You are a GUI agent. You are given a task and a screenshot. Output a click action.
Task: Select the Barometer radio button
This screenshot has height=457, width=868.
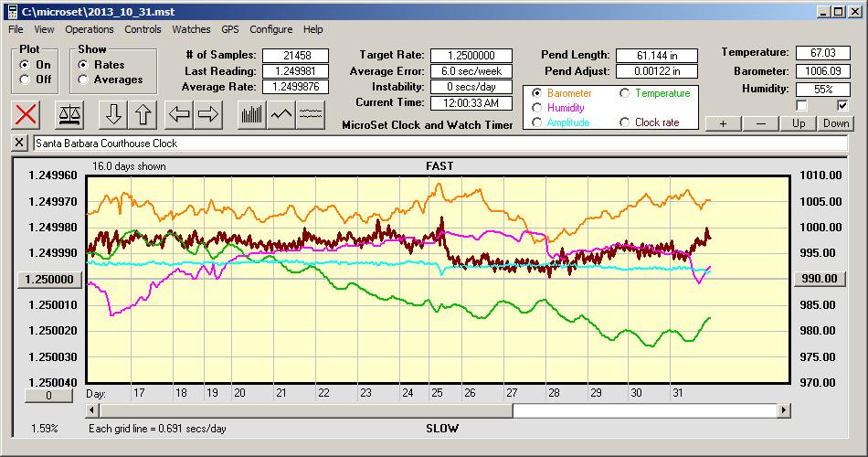pyautogui.click(x=536, y=93)
